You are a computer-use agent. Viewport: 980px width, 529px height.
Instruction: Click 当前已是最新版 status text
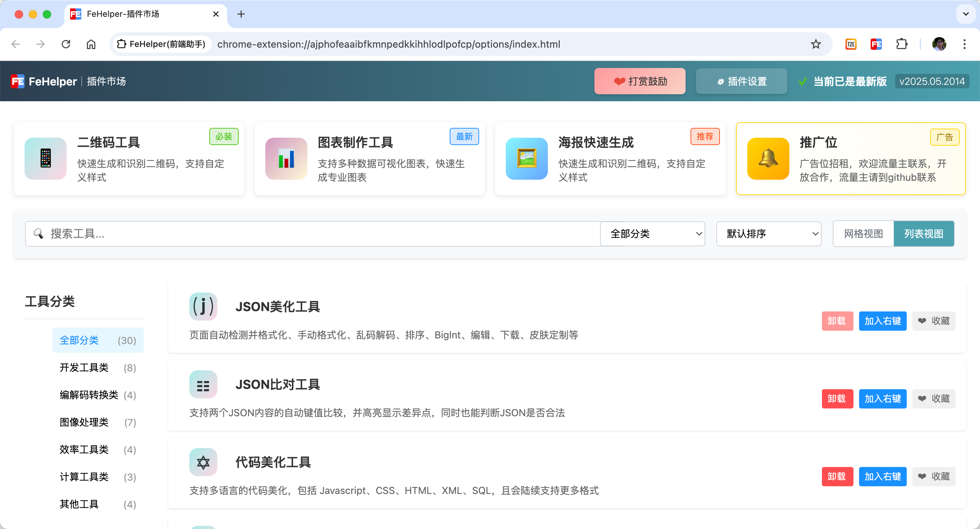click(x=850, y=81)
